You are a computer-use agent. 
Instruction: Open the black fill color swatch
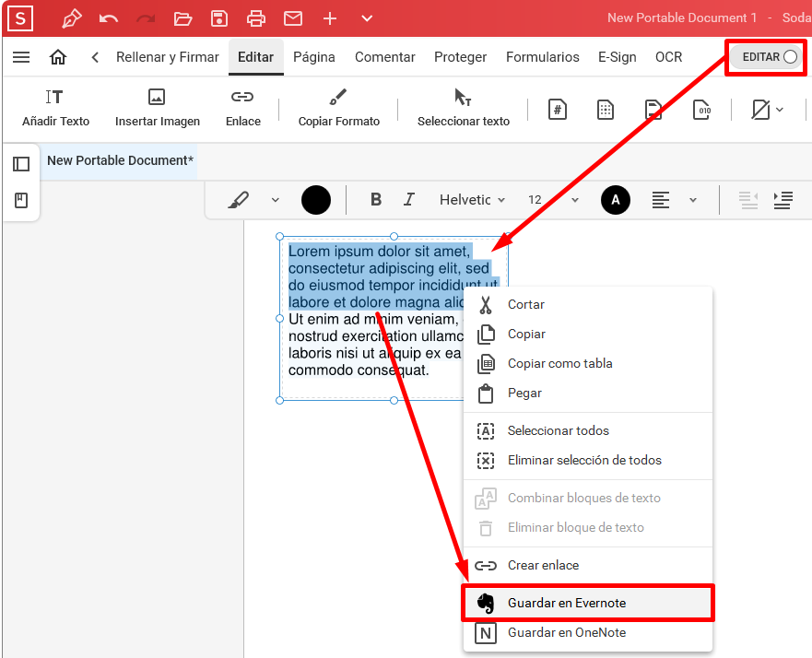(x=316, y=200)
